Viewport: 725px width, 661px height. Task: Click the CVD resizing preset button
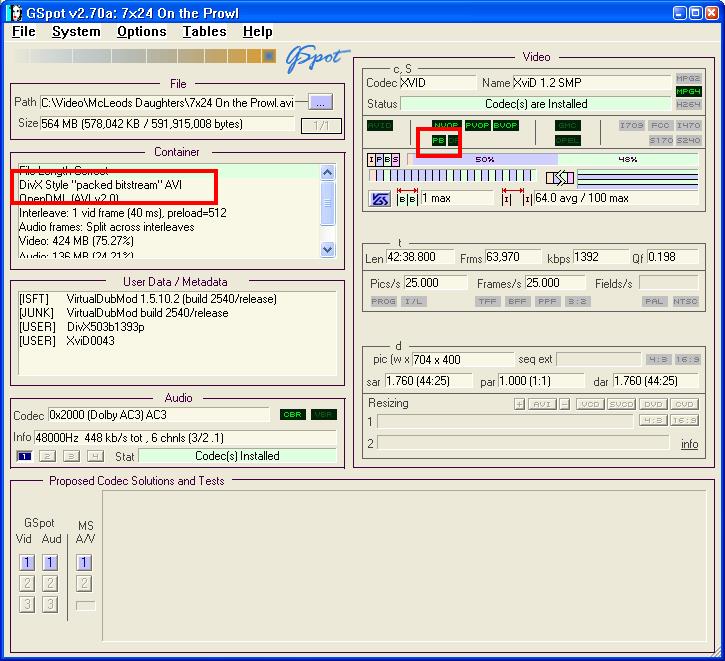[684, 404]
